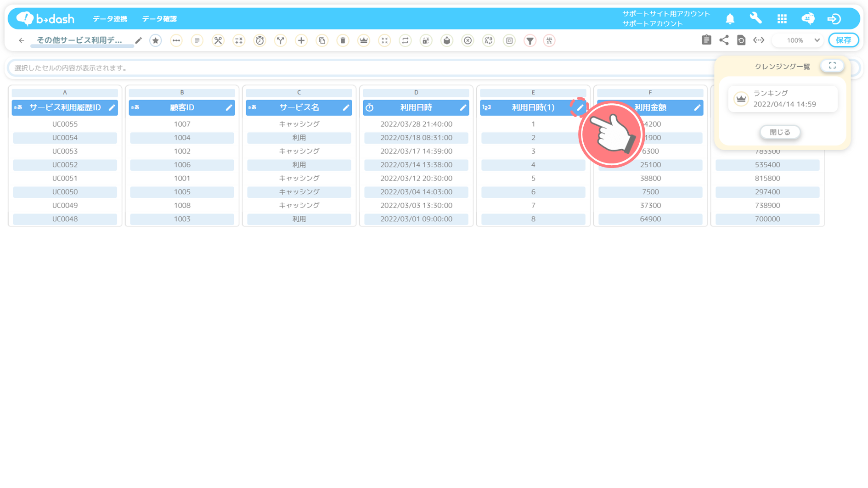
Task: Edit the サービス利用履歴ID column header
Action: click(x=112, y=107)
